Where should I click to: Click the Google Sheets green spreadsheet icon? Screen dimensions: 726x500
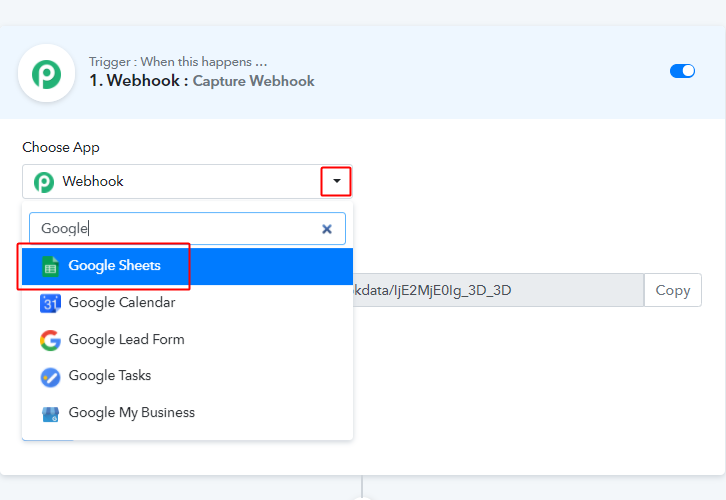pos(50,267)
